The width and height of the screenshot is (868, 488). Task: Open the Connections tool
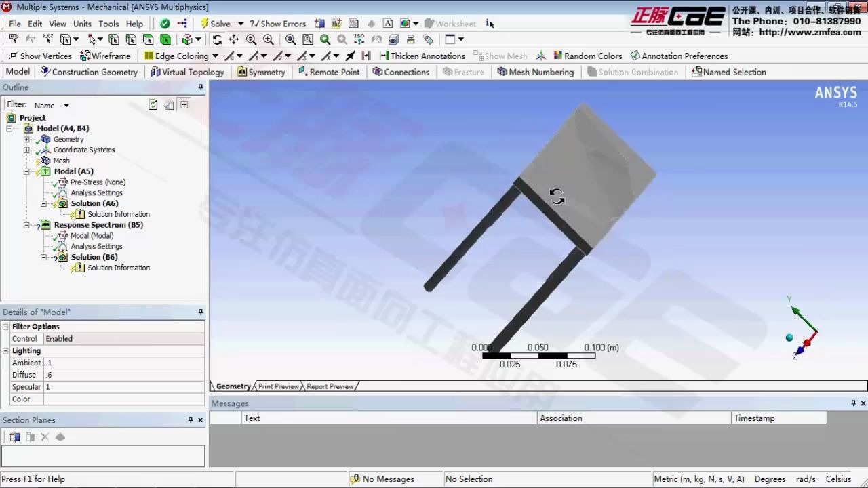401,72
